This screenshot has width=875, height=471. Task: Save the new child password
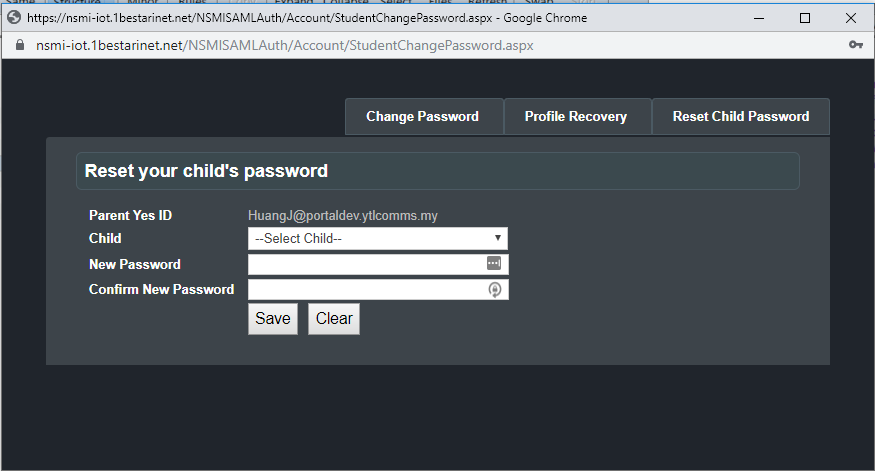point(273,319)
